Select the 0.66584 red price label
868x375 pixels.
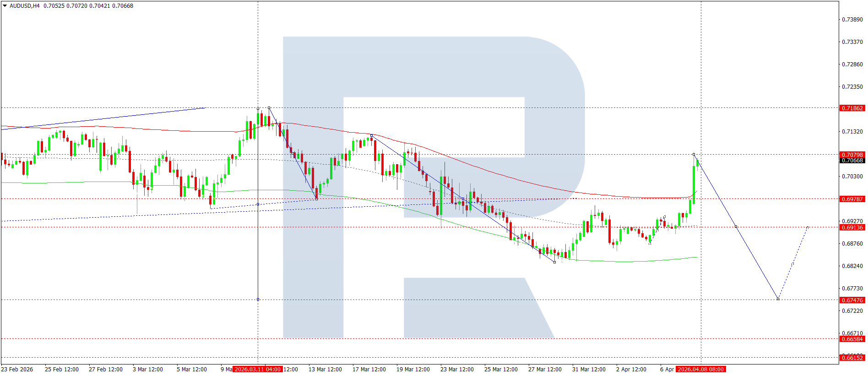click(x=852, y=339)
